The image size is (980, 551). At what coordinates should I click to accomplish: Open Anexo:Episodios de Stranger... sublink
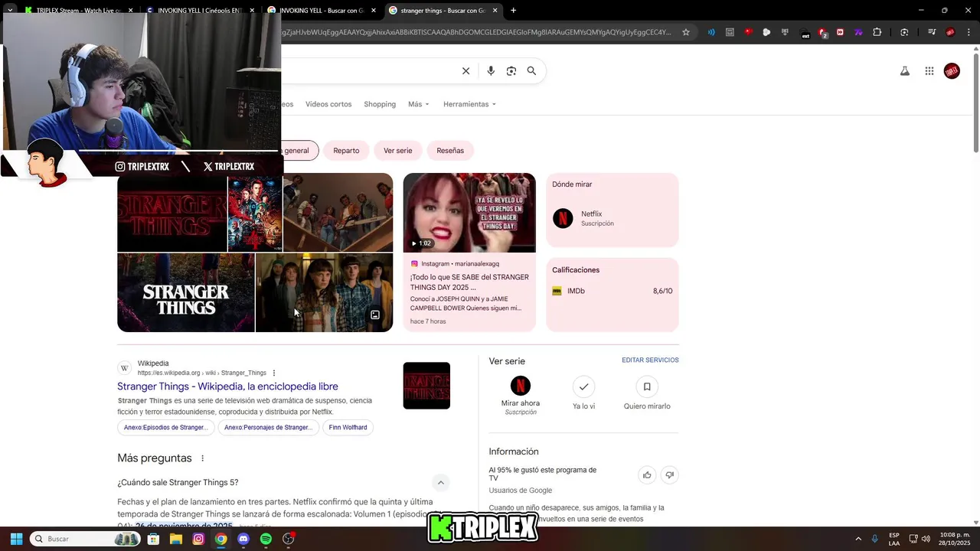click(166, 428)
